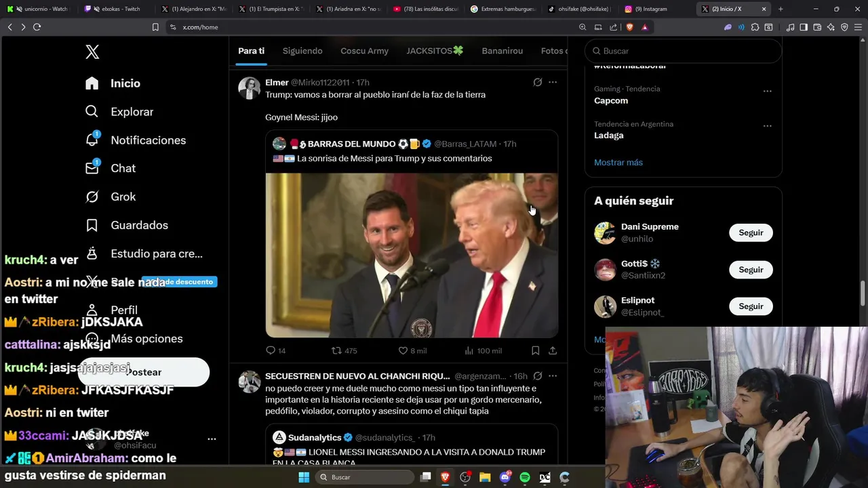Click the Grok icon on the SECUESTREN DE NUEVO post

coord(537,375)
